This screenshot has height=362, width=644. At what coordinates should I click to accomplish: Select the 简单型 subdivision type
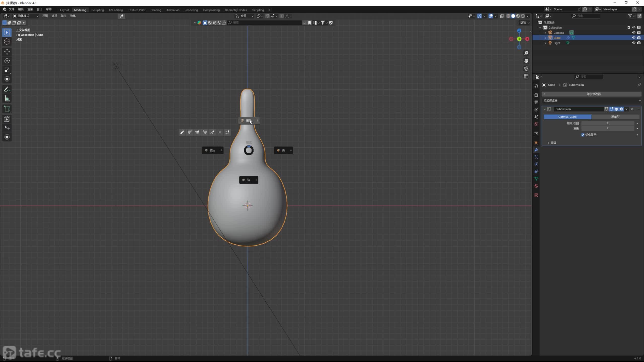point(615,117)
